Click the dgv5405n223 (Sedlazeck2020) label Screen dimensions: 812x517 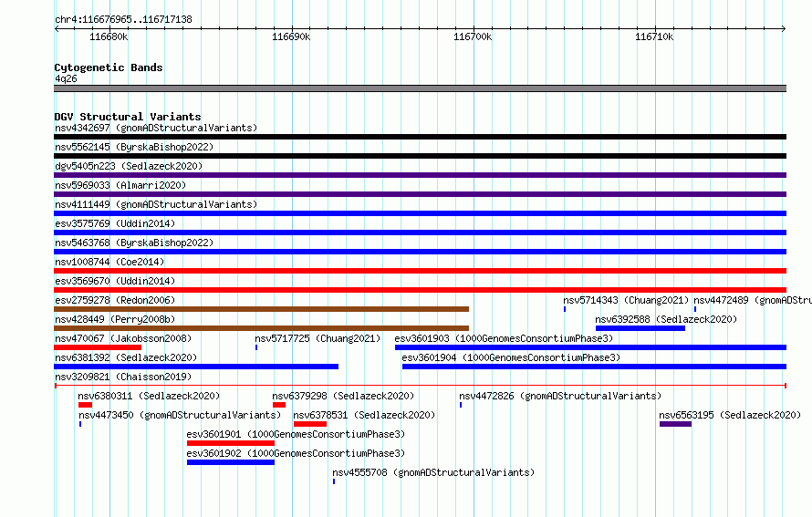tap(129, 166)
